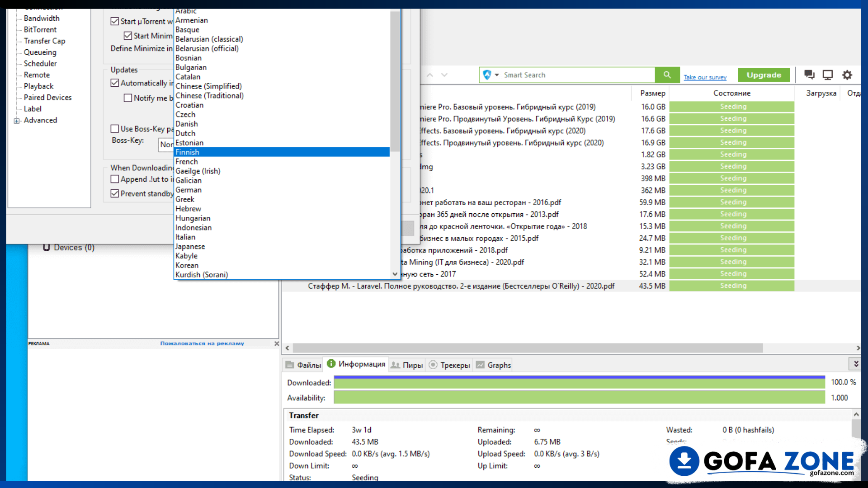Click the Smart Search magnifier button
Viewport: 868px width, 488px height.
667,75
